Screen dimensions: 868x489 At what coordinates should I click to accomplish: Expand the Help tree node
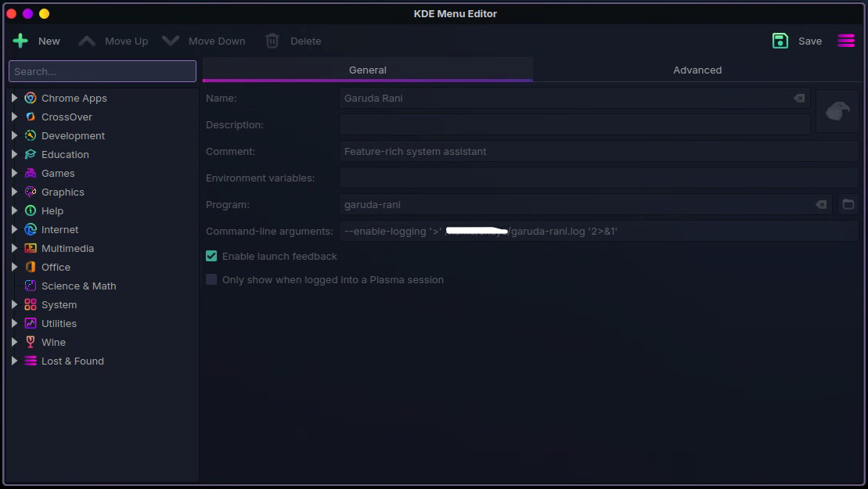coord(14,211)
